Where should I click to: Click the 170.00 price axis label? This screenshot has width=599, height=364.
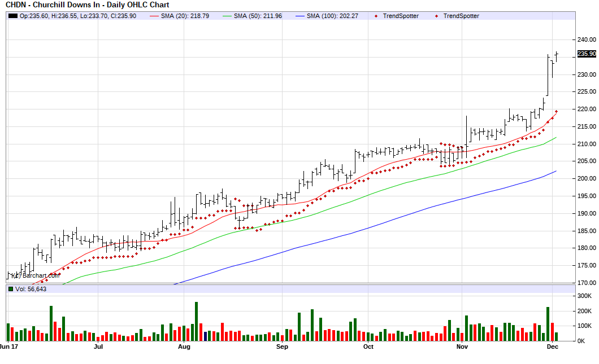pyautogui.click(x=587, y=283)
